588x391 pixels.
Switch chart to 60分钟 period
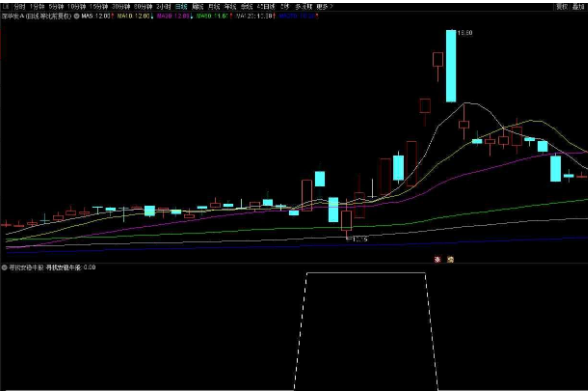(x=143, y=7)
